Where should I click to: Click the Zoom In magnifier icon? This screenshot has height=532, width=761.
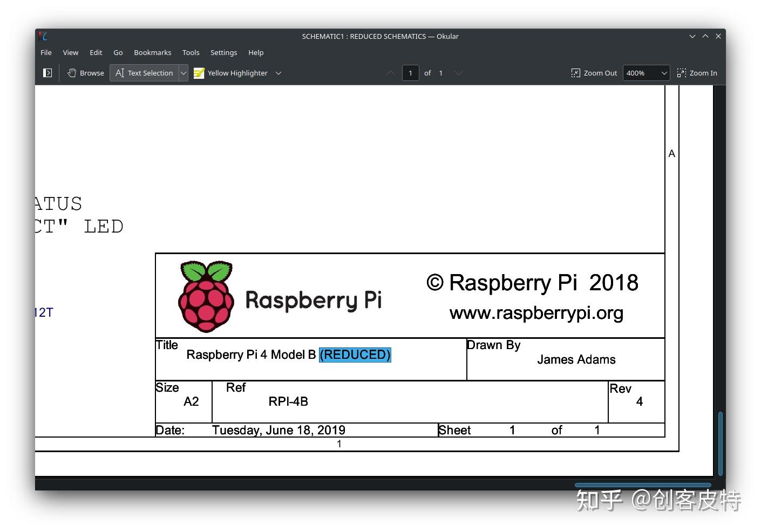coord(681,73)
